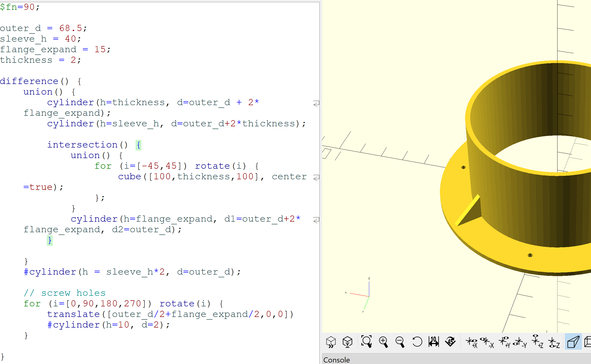591x364 pixels.
Task: Switch to the +Y view
Action: [504, 342]
